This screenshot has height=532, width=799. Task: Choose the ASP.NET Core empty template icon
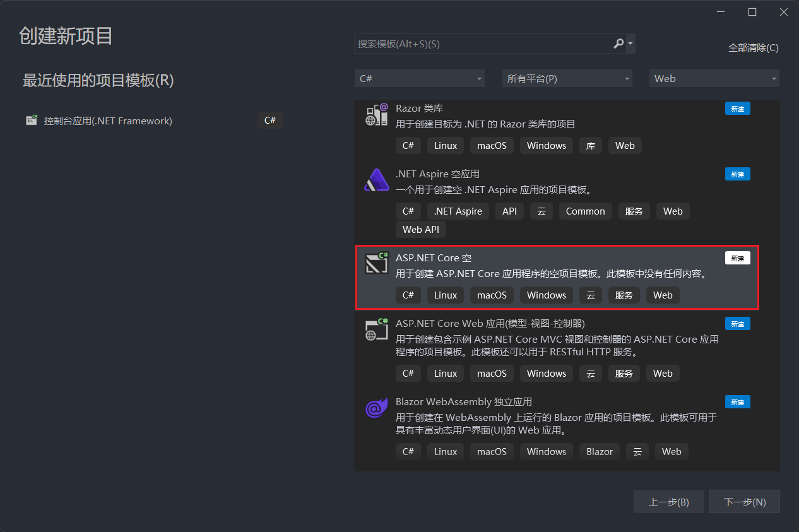click(377, 263)
